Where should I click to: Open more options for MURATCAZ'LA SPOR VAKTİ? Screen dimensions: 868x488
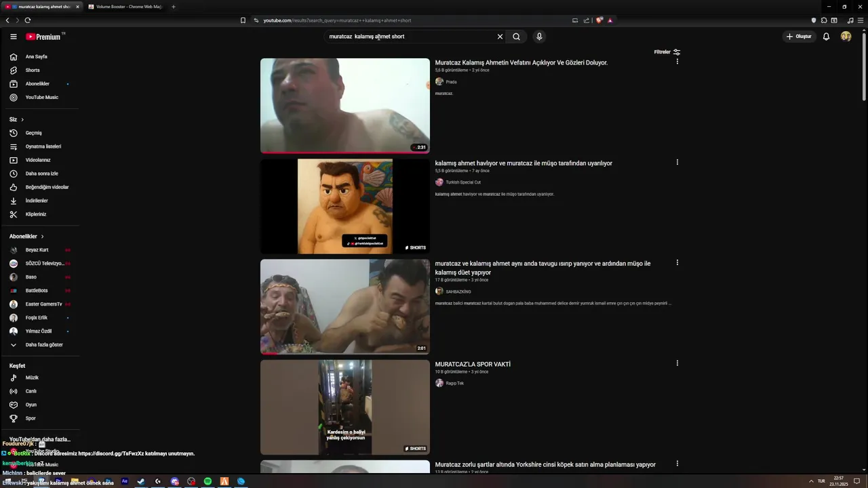[x=677, y=363]
